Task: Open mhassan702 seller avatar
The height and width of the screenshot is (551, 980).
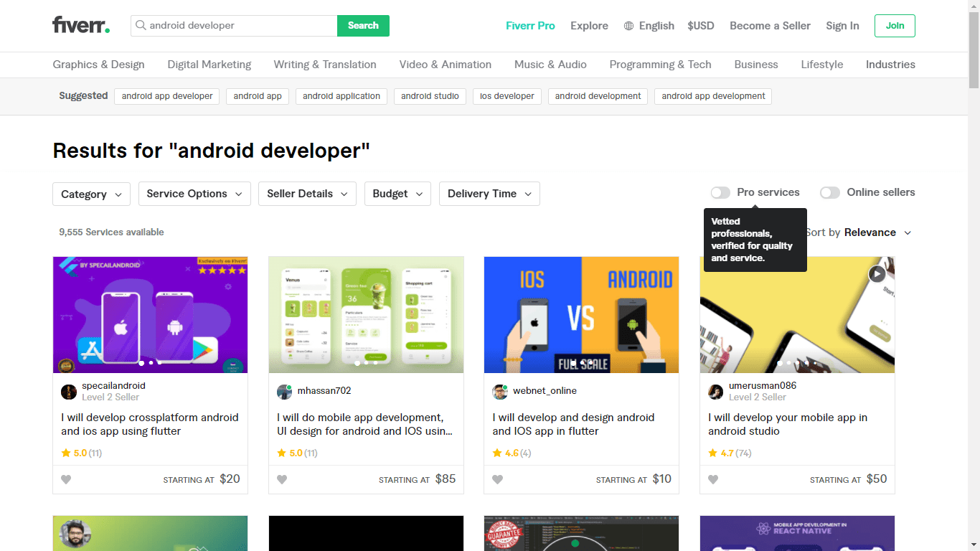Action: pos(284,392)
